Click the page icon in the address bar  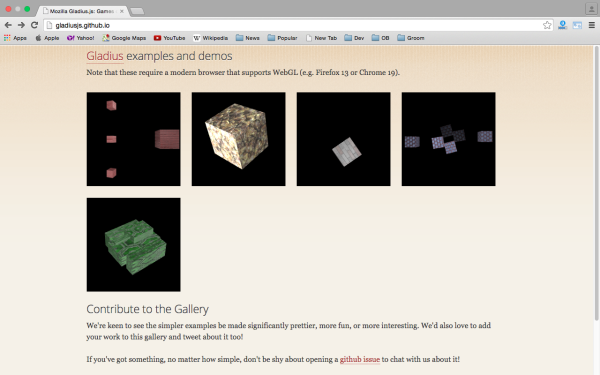[x=49, y=25]
